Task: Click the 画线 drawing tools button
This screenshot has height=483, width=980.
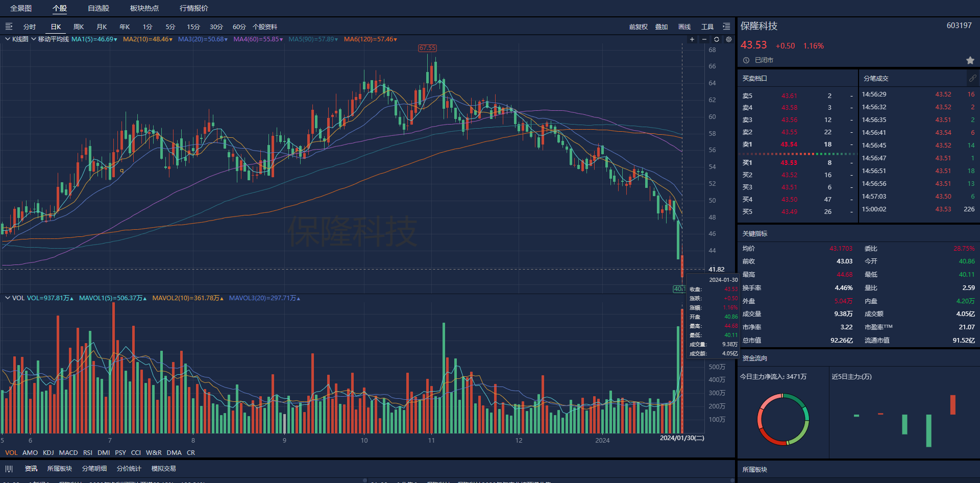Action: (684, 27)
